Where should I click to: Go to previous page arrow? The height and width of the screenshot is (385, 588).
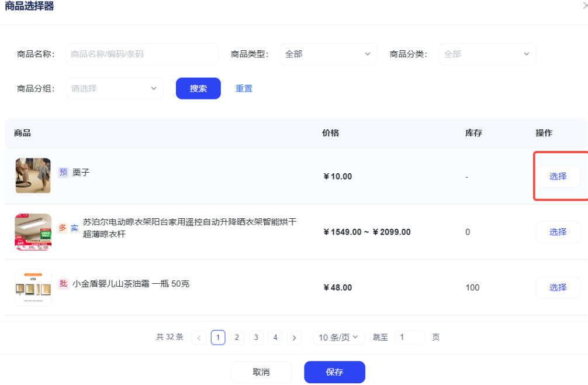[x=199, y=338]
